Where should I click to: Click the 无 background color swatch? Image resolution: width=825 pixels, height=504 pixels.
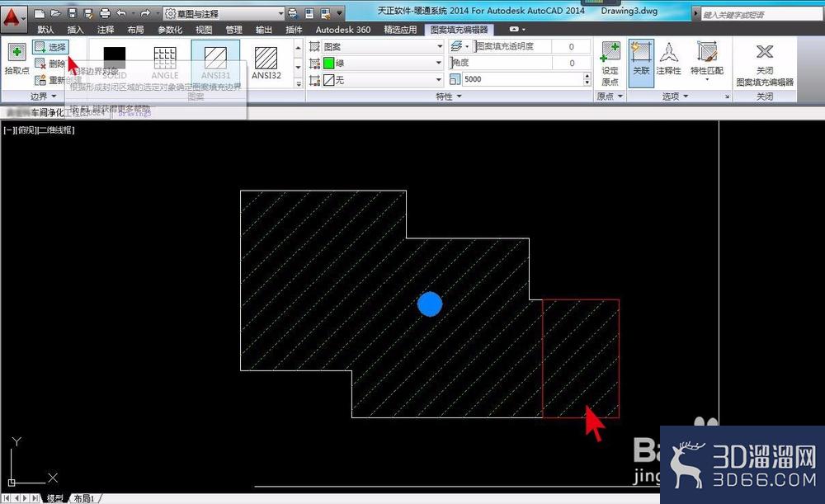click(329, 80)
